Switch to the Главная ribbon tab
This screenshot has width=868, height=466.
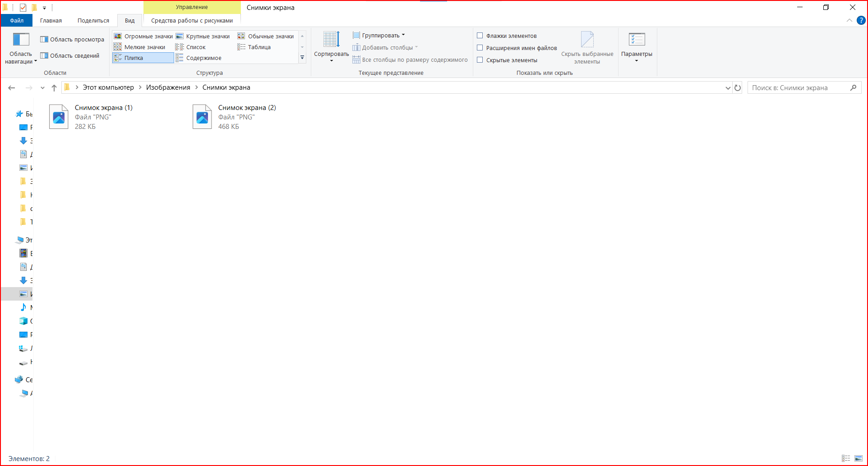(x=51, y=20)
